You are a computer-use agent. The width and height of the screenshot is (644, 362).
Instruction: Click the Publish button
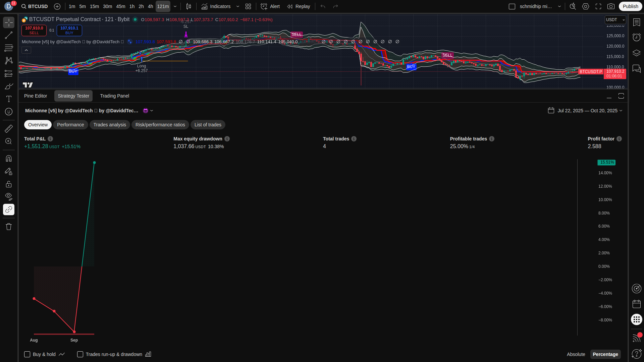(630, 6)
